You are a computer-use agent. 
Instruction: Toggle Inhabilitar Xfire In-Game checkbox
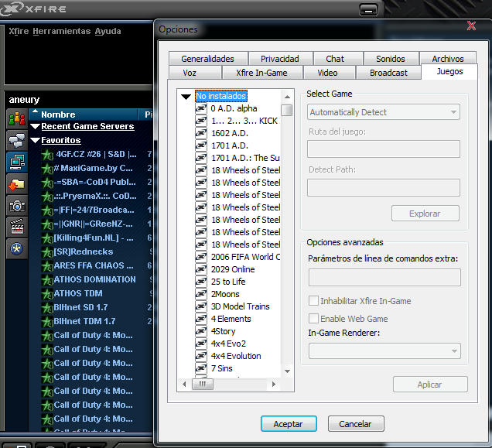coord(313,301)
